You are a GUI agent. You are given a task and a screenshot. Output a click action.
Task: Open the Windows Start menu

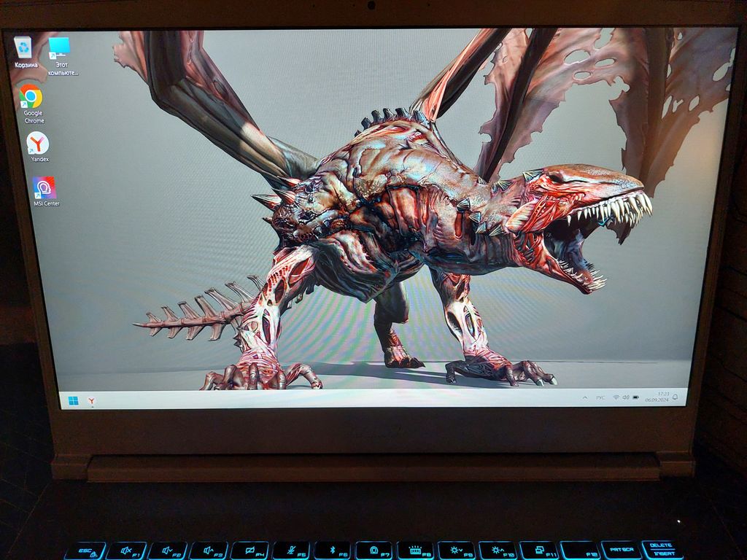[x=74, y=401]
